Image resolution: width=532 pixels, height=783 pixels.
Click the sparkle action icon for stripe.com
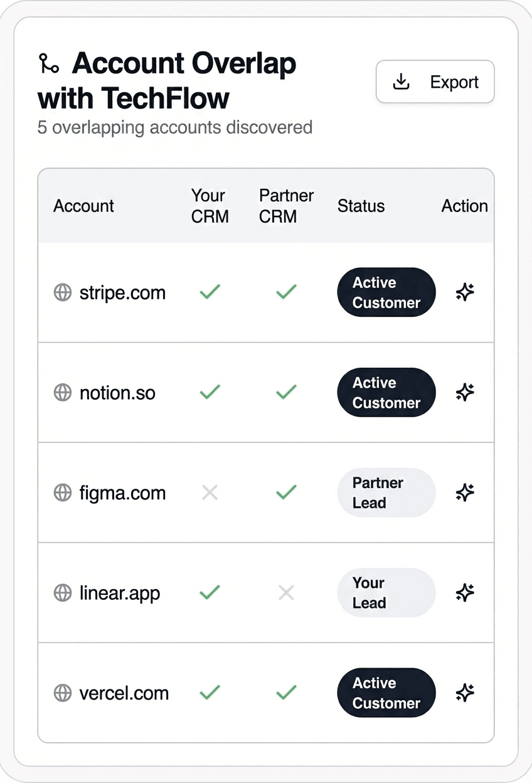464,292
